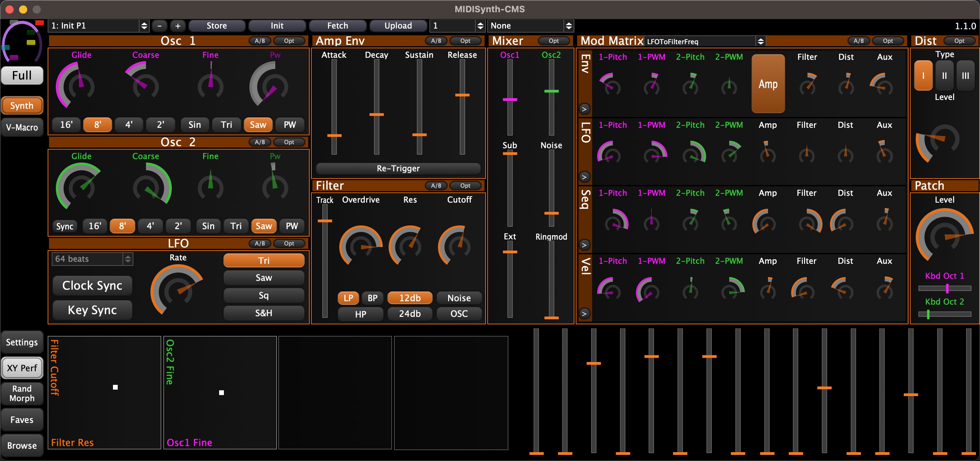Expand the Vel mod matrix row arrow
The width and height of the screenshot is (980, 461).
pyautogui.click(x=584, y=313)
